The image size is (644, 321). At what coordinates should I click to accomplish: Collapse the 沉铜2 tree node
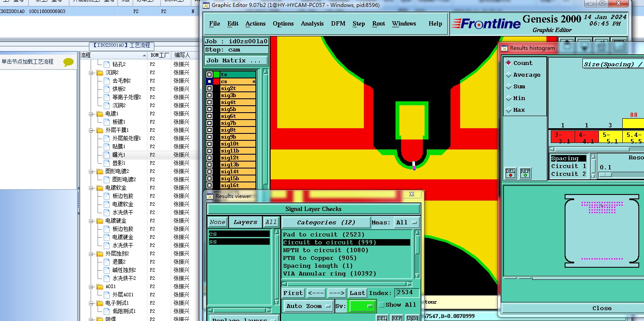coord(92,72)
